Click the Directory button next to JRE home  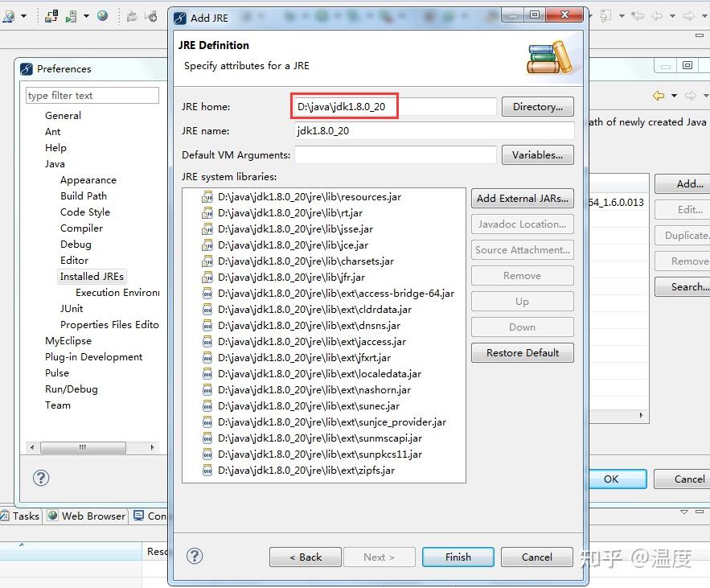(x=537, y=106)
